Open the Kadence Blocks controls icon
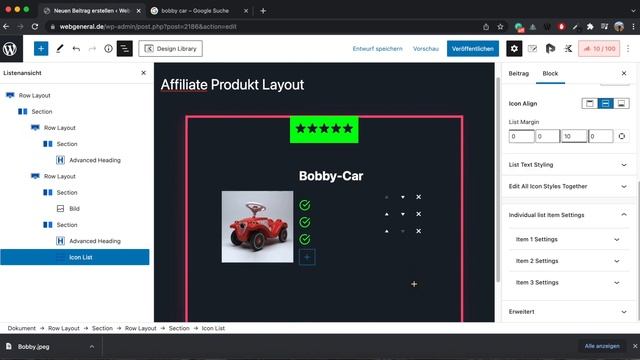The width and height of the screenshot is (640, 360). pos(550,49)
